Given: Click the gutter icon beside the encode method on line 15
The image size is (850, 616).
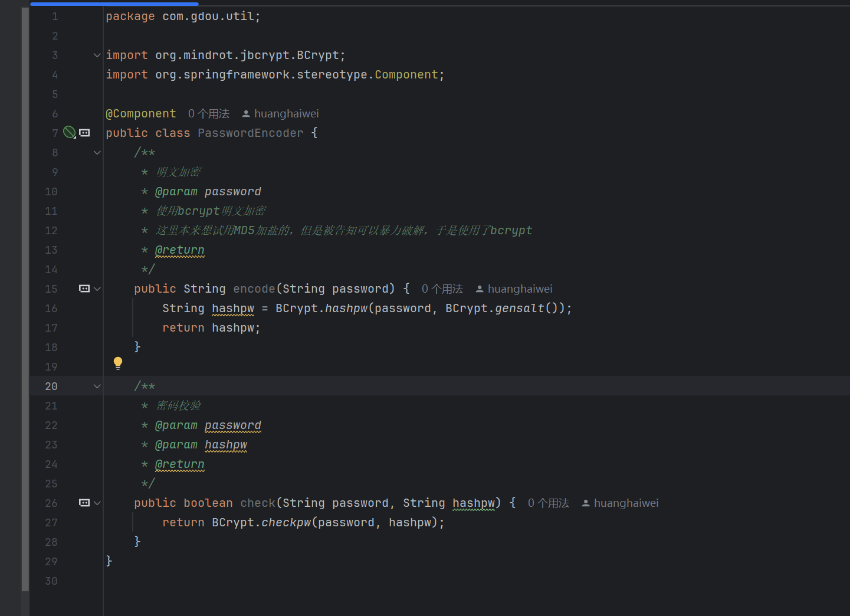Looking at the screenshot, I should (x=84, y=289).
